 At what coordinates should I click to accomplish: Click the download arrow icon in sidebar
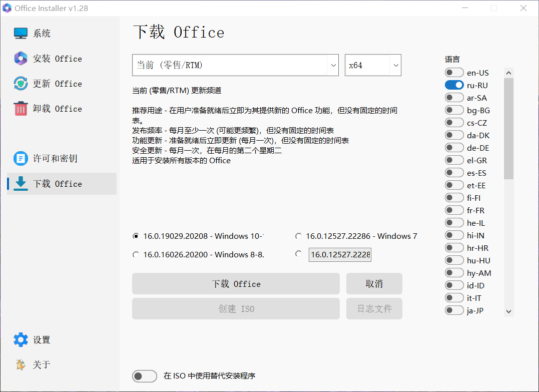(x=21, y=184)
